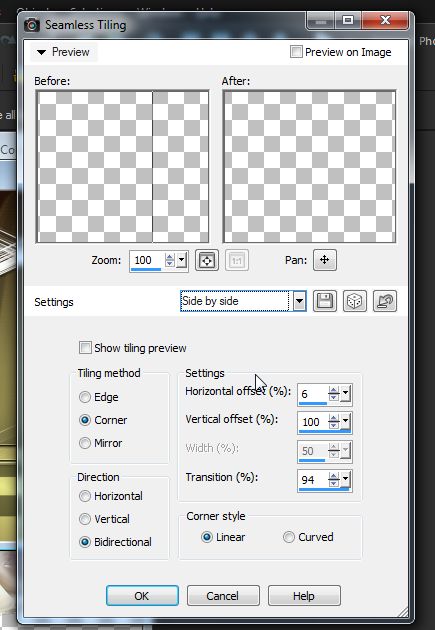Click the Fit image to window icon
Screen dimensions: 435x630
(207, 260)
